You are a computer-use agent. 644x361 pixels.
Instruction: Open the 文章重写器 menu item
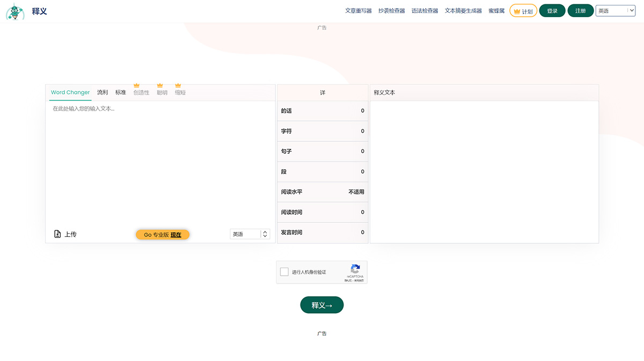pos(359,10)
